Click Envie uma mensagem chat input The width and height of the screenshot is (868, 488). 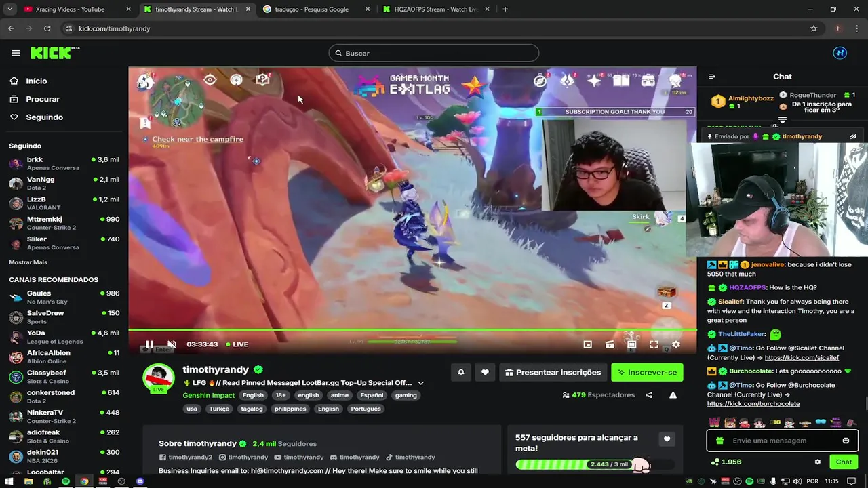(x=783, y=441)
